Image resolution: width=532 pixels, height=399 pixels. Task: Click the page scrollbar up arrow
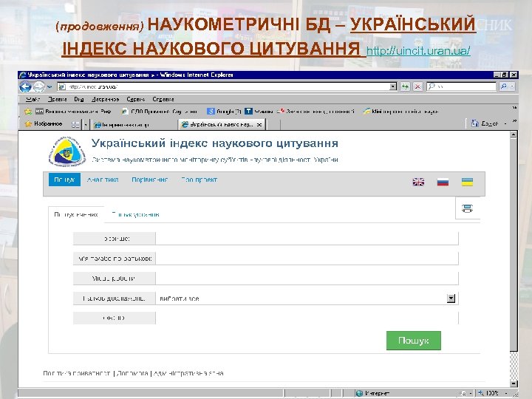tap(514, 134)
